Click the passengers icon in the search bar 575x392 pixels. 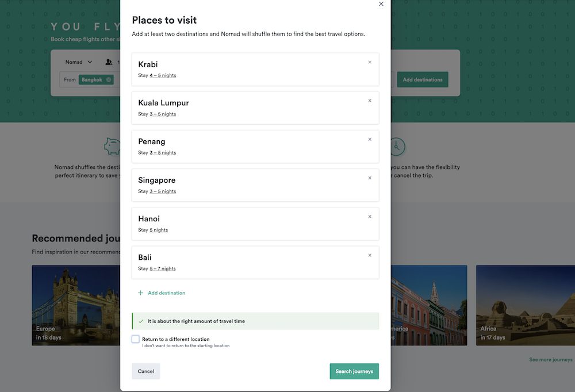(x=108, y=62)
